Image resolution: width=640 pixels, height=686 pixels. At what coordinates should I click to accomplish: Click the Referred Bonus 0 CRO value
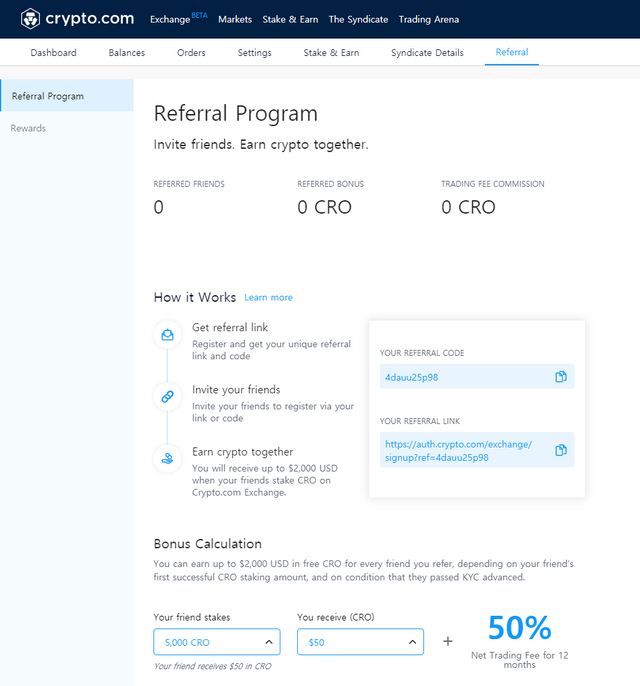coord(325,207)
